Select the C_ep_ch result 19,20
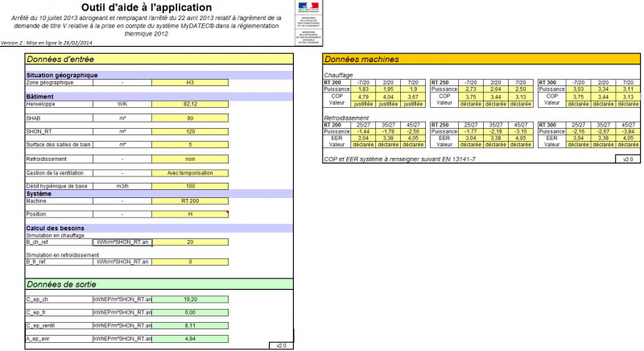Viewport: 644px width, 351px height. pyautogui.click(x=190, y=299)
